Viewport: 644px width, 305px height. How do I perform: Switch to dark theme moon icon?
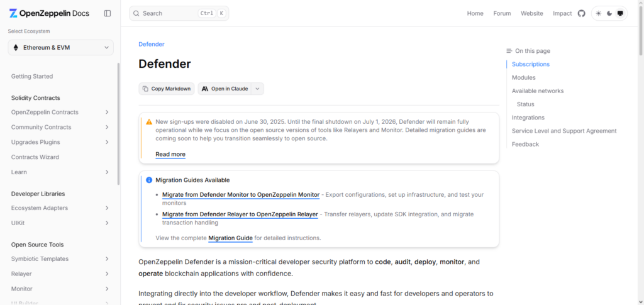point(609,13)
